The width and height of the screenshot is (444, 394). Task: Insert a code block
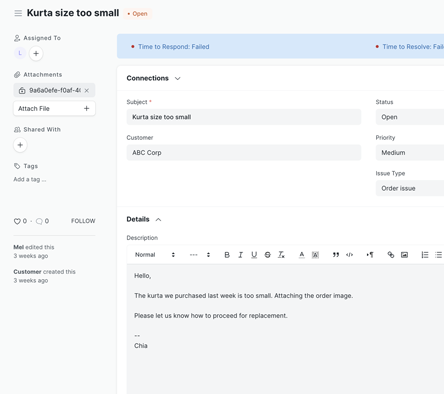point(349,255)
